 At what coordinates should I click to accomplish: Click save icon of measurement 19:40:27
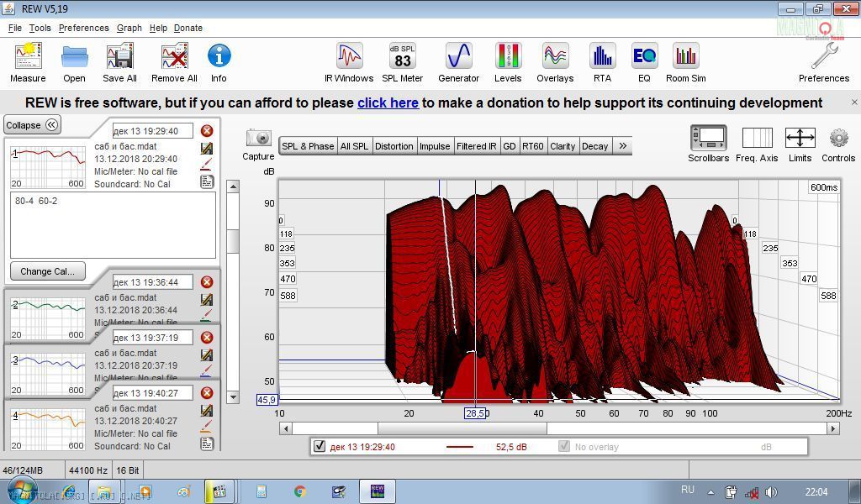tap(207, 410)
